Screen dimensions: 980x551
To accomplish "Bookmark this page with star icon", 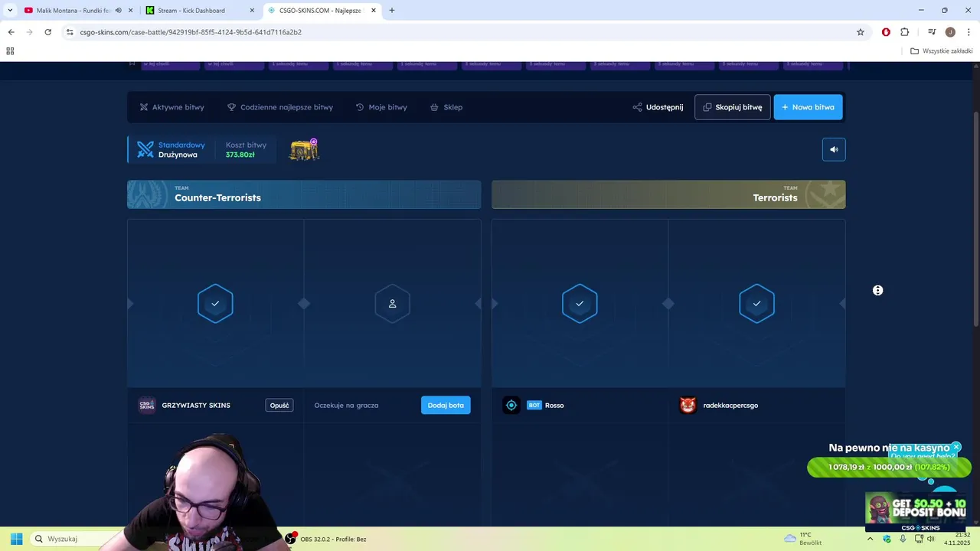I will click(861, 32).
